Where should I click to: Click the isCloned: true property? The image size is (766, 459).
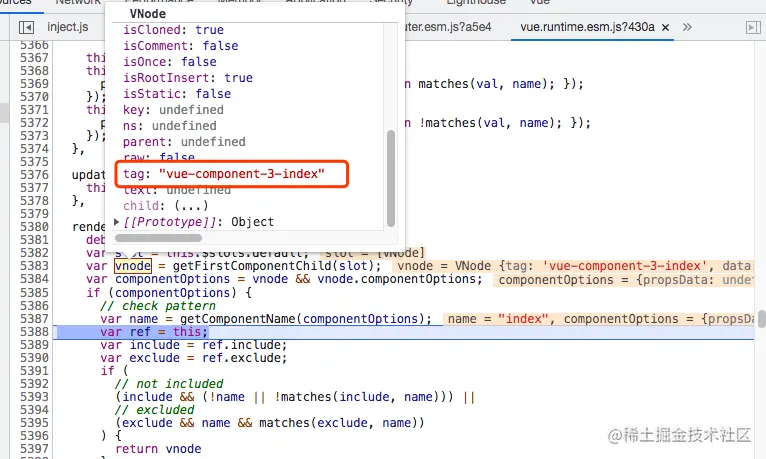click(x=173, y=30)
